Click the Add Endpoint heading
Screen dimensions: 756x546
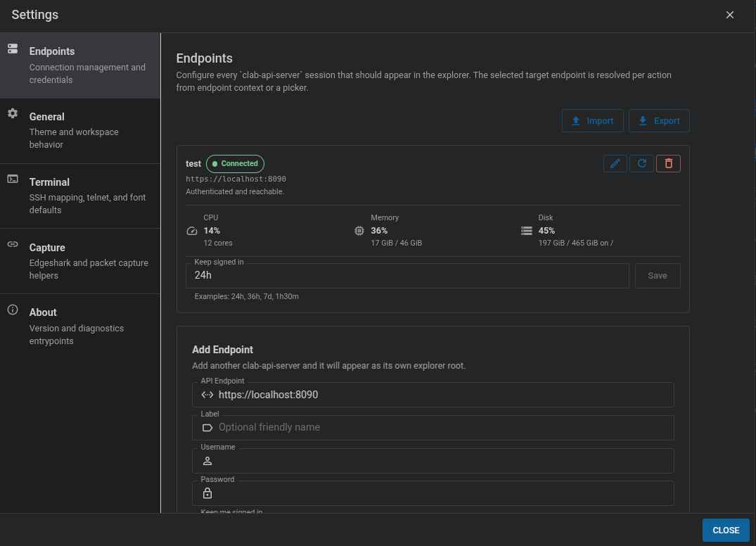click(223, 350)
